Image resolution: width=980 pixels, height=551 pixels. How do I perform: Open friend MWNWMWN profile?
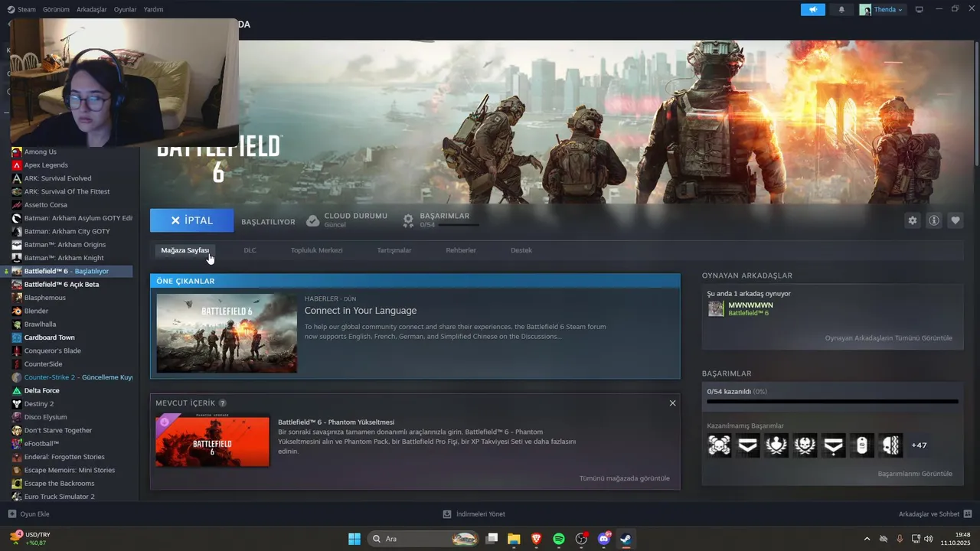[x=750, y=305]
